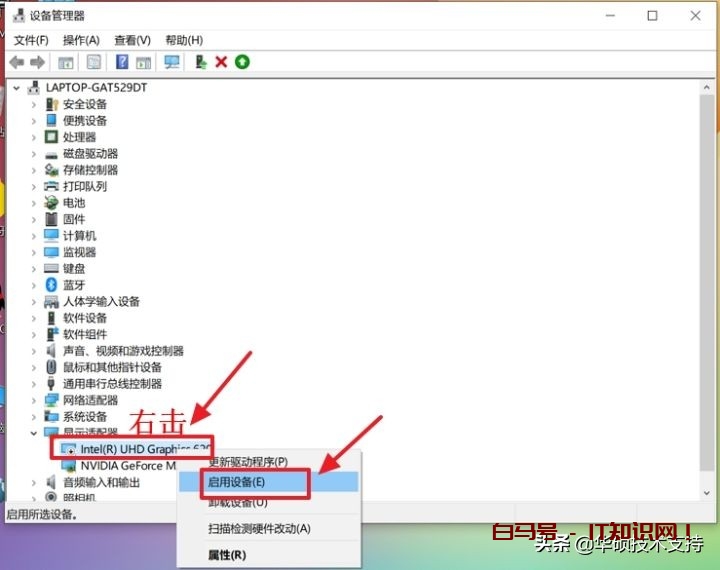Click the vertical scrollbar of device tree

coord(708,300)
